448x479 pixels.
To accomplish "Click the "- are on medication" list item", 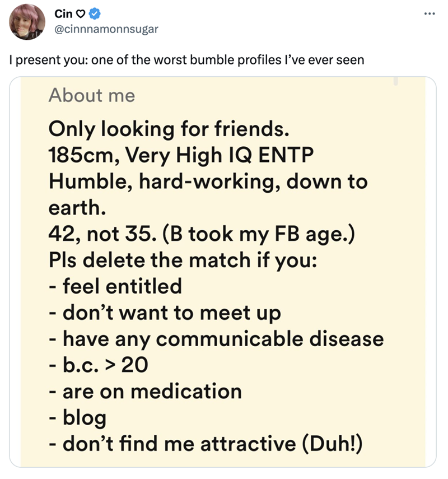I will [145, 391].
